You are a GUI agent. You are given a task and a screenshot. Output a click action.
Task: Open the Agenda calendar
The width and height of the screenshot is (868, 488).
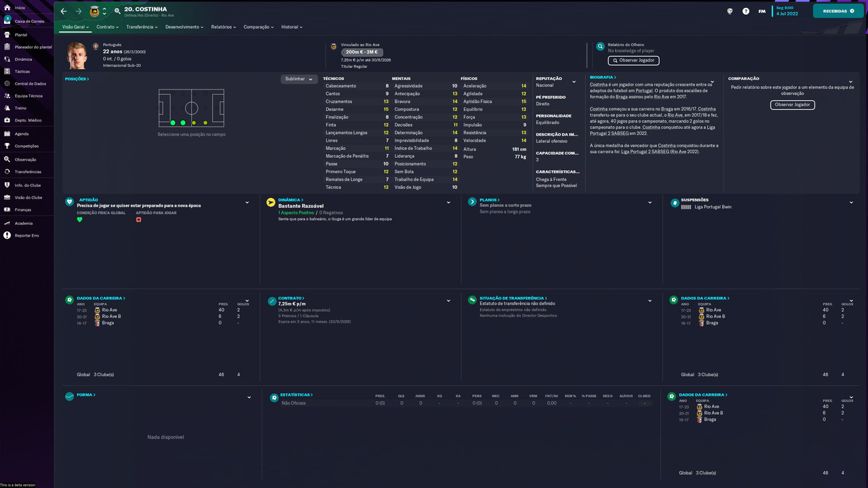[x=22, y=134]
